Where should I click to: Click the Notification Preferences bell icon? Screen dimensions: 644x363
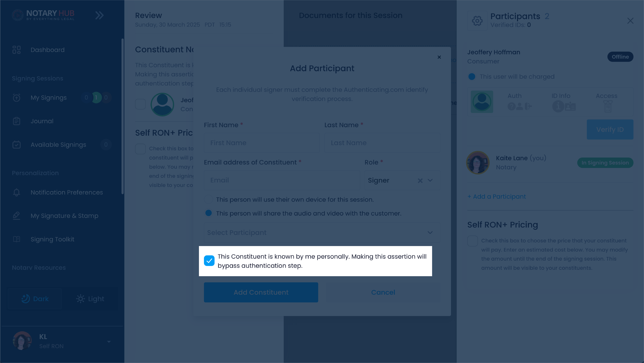click(16, 192)
